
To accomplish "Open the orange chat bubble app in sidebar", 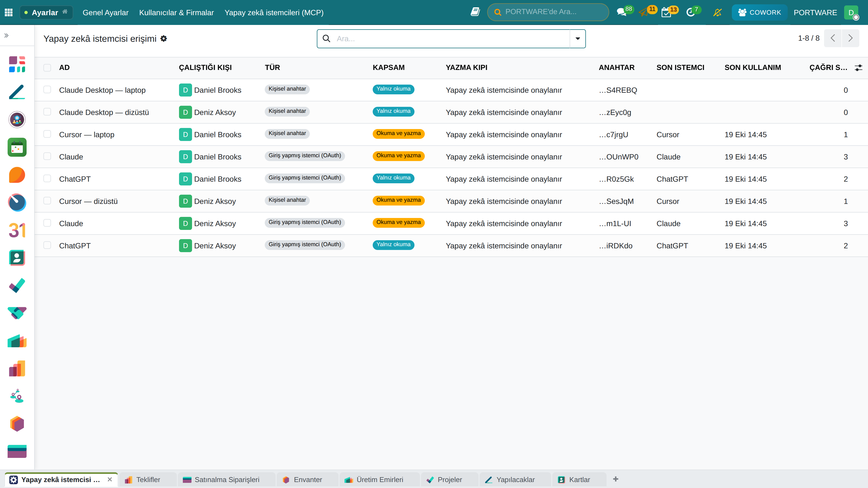I will pos(17,175).
